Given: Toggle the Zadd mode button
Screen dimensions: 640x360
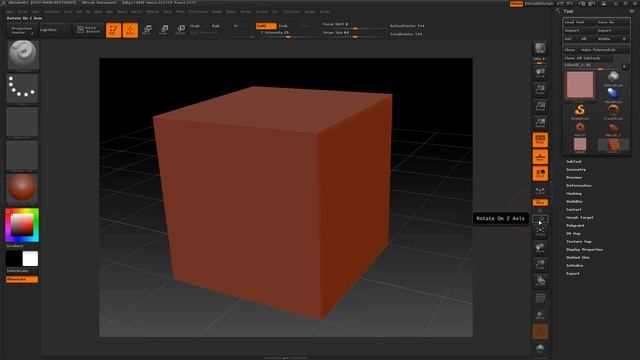Looking at the screenshot, I should point(266,26).
